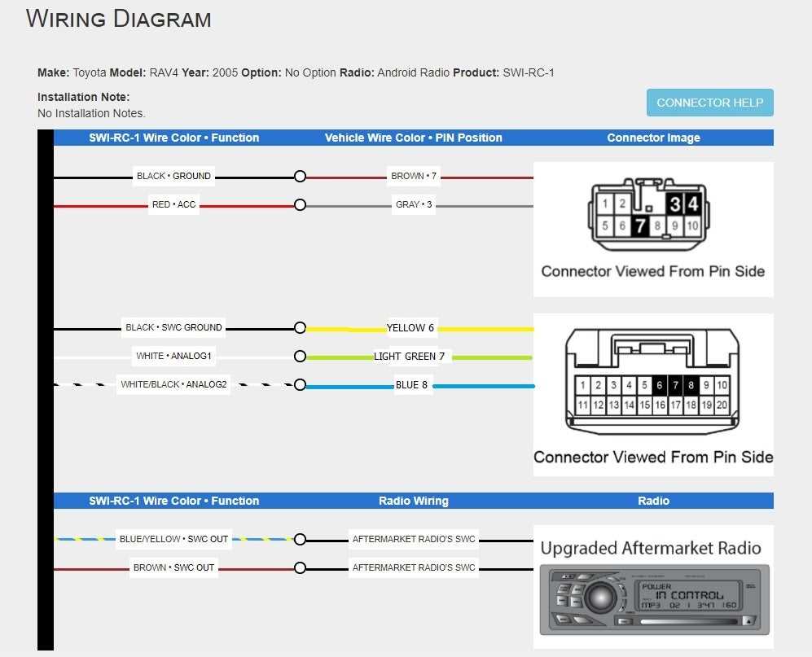The height and width of the screenshot is (657, 812).
Task: Select the BROWN • SWC OUT label
Action: [173, 567]
